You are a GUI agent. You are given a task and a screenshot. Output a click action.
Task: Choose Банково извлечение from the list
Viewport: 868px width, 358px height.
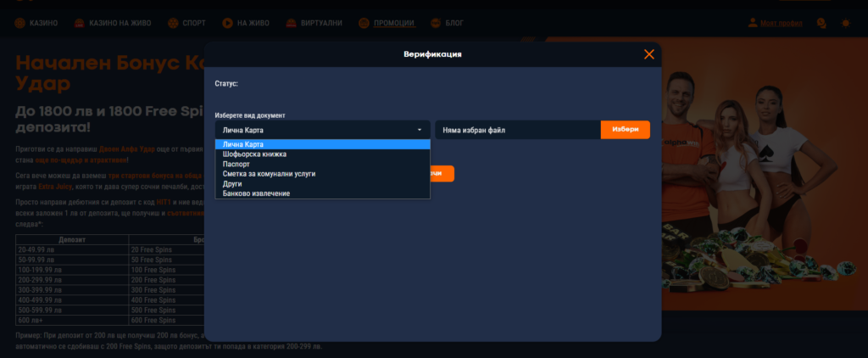(x=256, y=193)
